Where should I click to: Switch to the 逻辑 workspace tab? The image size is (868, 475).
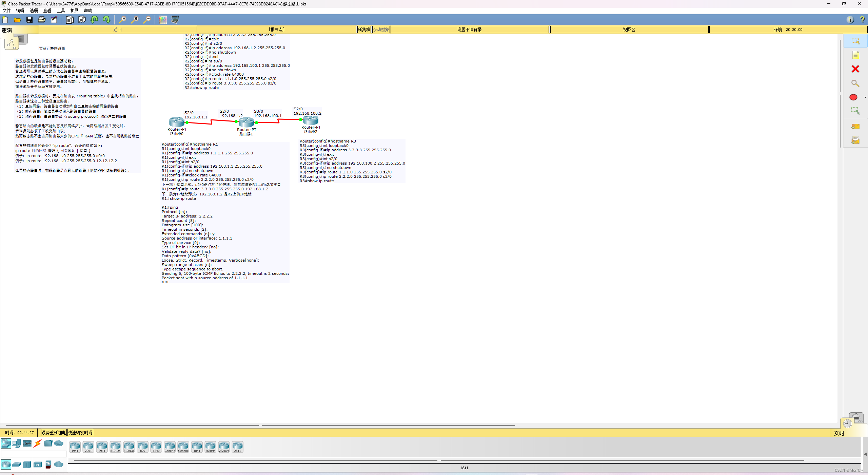tap(7, 30)
